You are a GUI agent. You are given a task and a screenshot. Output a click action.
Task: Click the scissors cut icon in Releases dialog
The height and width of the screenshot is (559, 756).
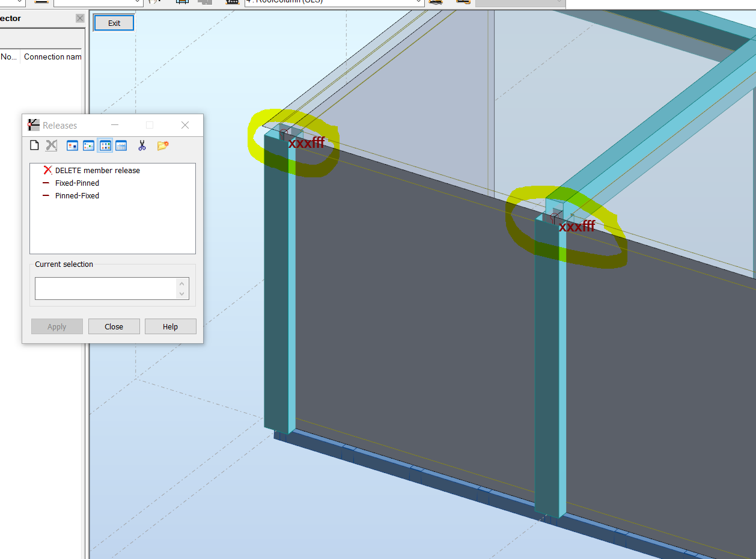point(142,145)
